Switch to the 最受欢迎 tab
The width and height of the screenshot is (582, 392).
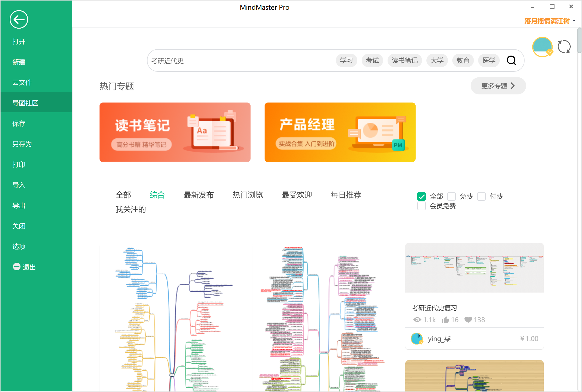297,195
